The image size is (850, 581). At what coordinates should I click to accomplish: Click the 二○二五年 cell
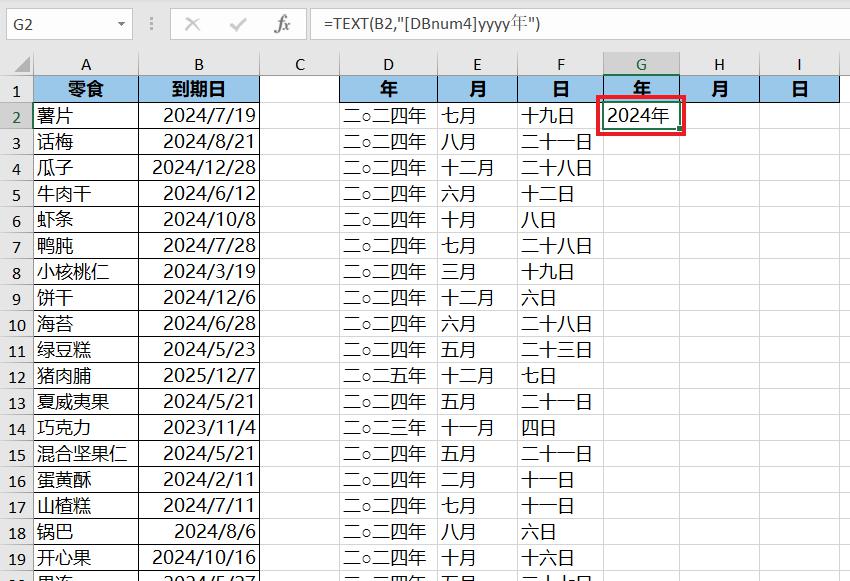388,376
